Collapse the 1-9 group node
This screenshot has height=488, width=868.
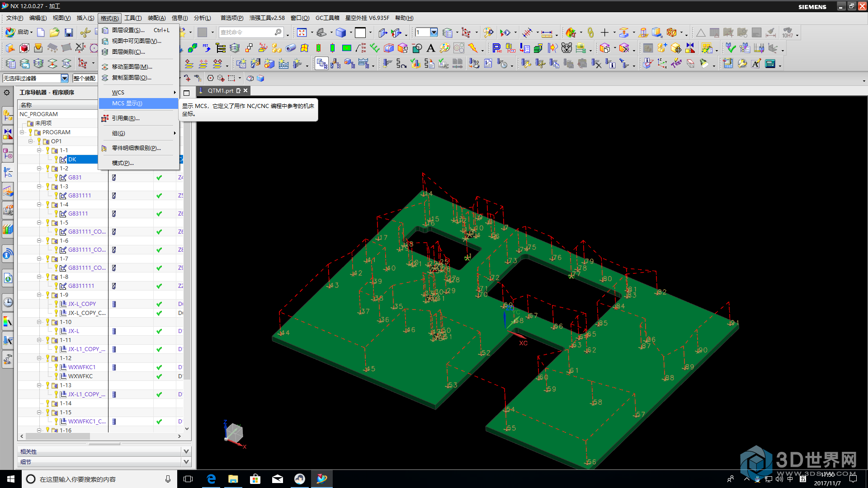coord(39,295)
